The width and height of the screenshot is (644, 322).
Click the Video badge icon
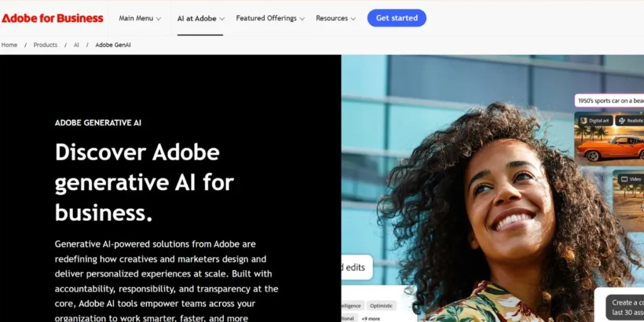coord(625,179)
